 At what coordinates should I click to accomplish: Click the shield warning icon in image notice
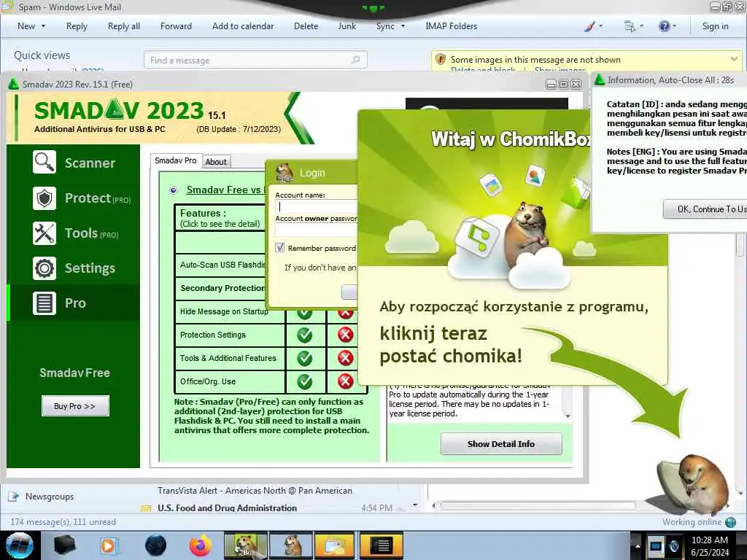coord(441,60)
